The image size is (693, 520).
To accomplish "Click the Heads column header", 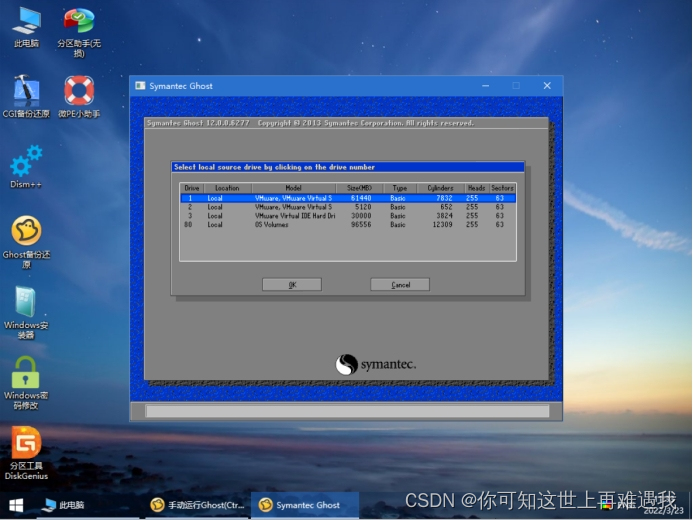I will (x=476, y=188).
